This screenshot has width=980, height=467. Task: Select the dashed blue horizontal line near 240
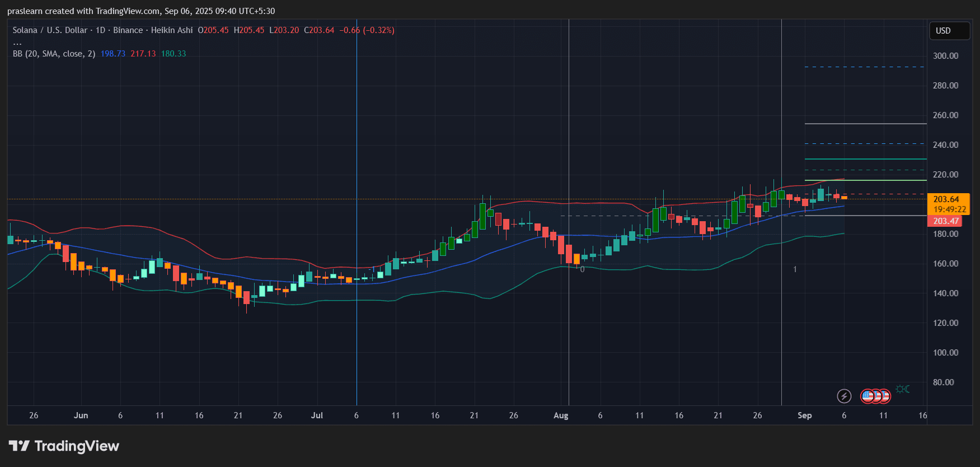865,144
